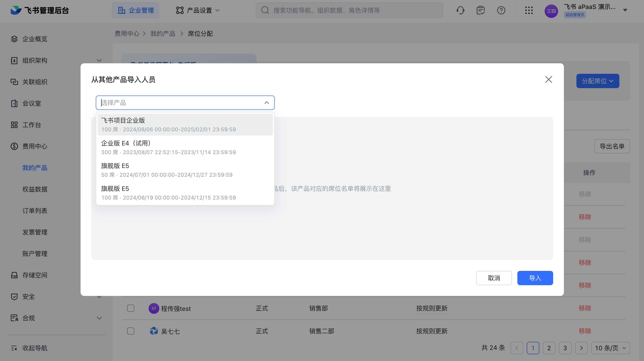Expand the 合规 chevron

pyautogui.click(x=99, y=318)
